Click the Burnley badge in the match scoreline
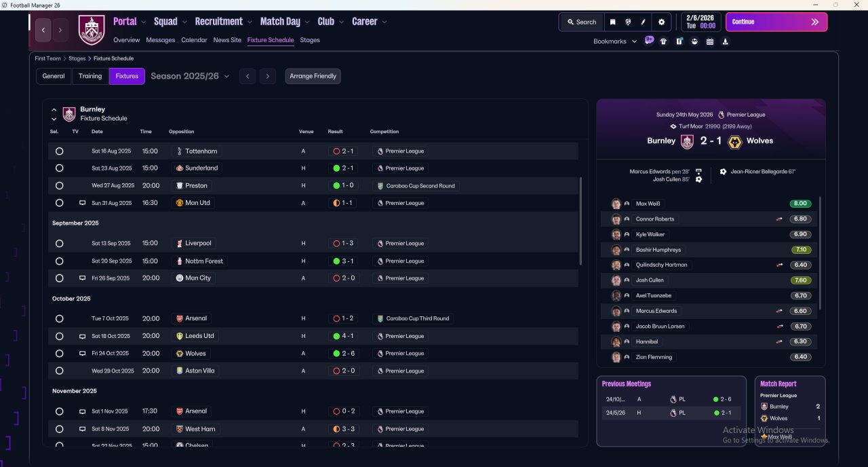The image size is (868, 467). pyautogui.click(x=687, y=141)
